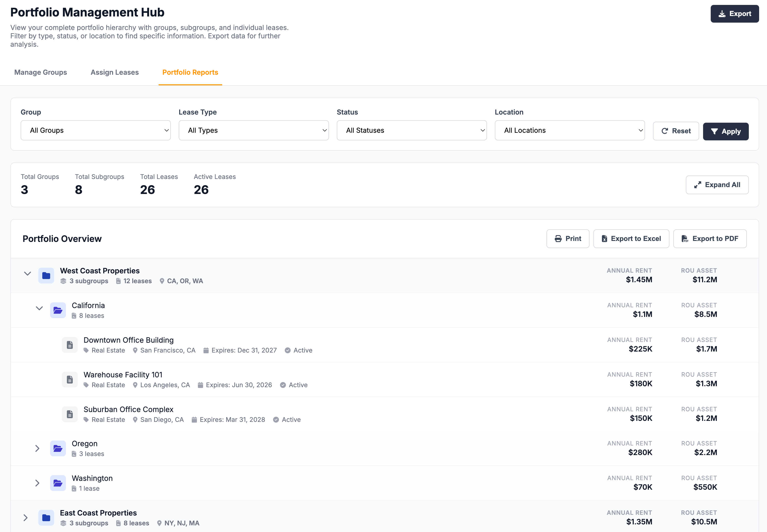Switch to the Assign Leases tab

[x=115, y=72]
